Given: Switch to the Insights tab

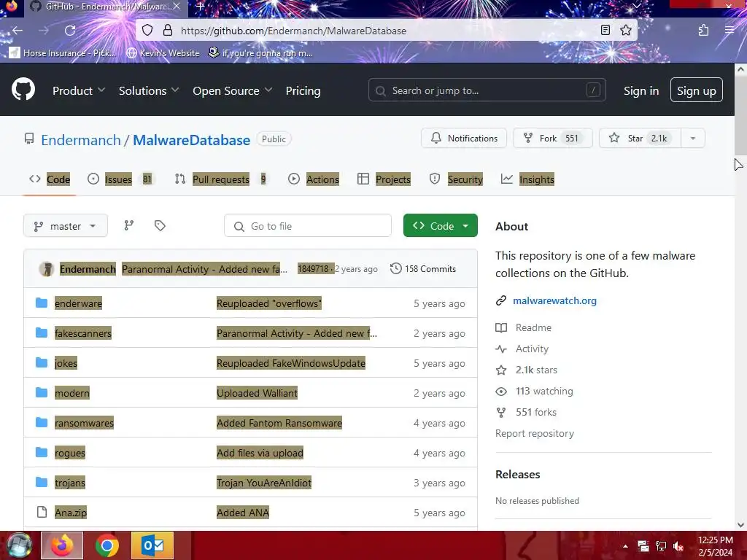Looking at the screenshot, I should (527, 179).
